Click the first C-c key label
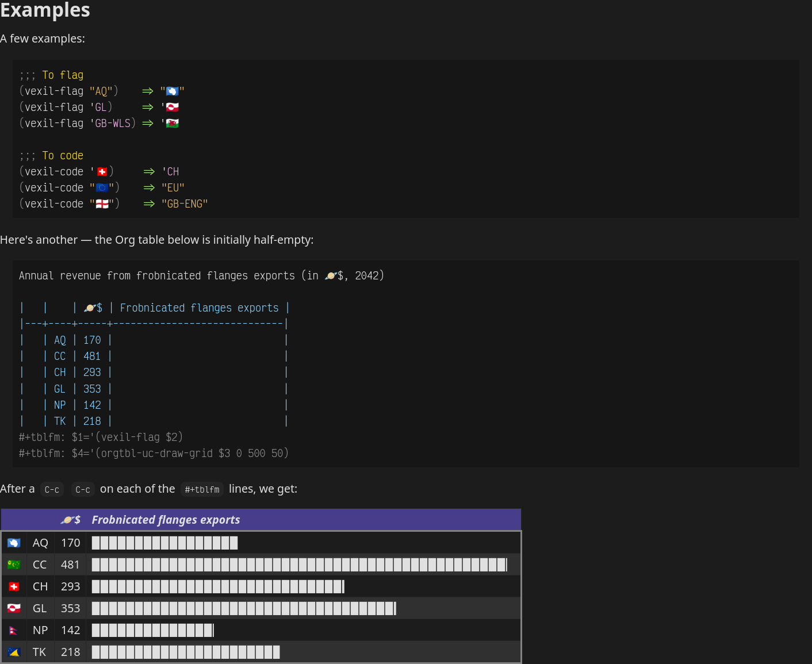The image size is (812, 664). [x=52, y=489]
